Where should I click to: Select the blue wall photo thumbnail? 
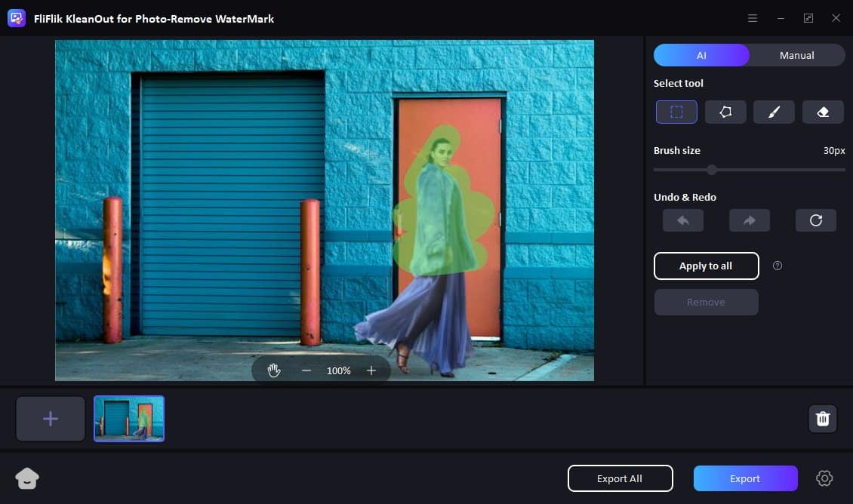129,419
